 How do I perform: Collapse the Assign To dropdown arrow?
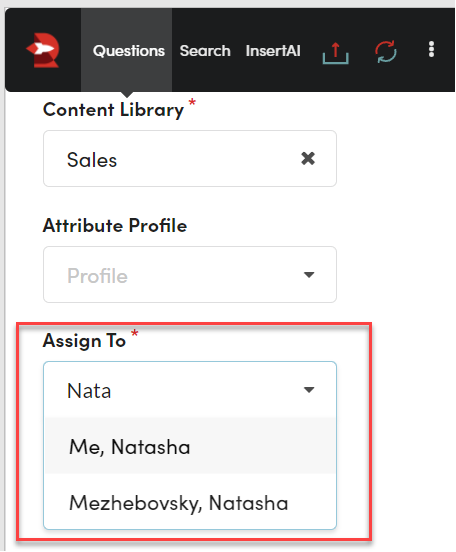(x=309, y=390)
